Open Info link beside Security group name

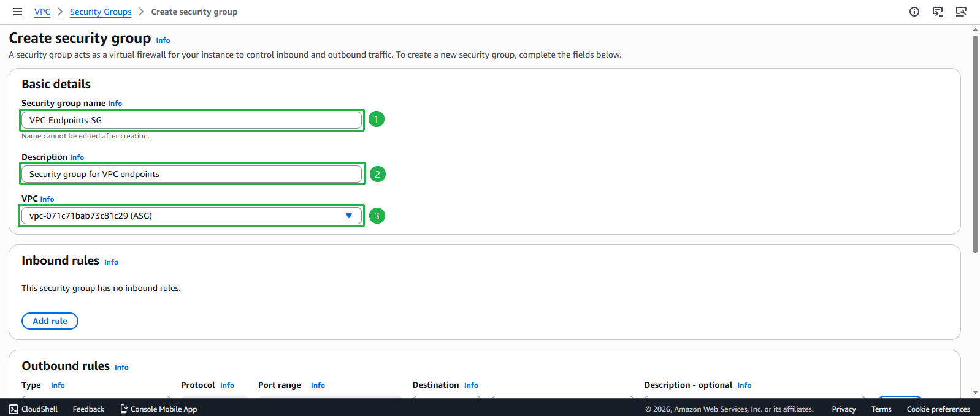coord(115,104)
